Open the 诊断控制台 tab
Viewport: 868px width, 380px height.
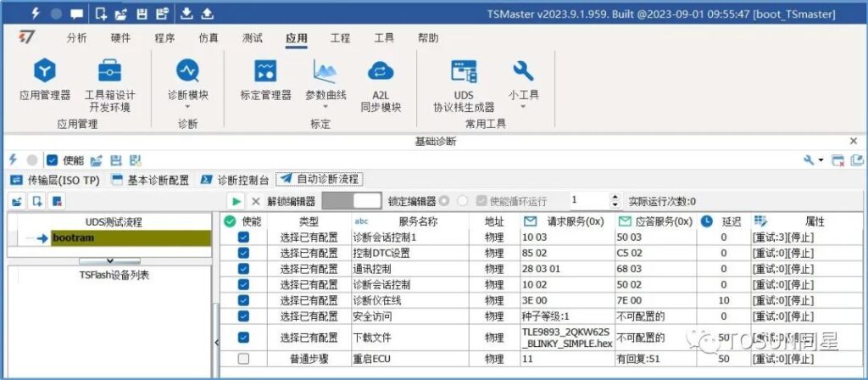(235, 179)
